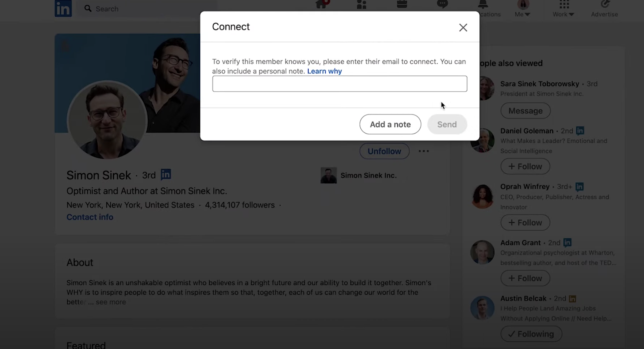The image size is (644, 349).
Task: Follow Adam Grant
Action: pyautogui.click(x=525, y=278)
